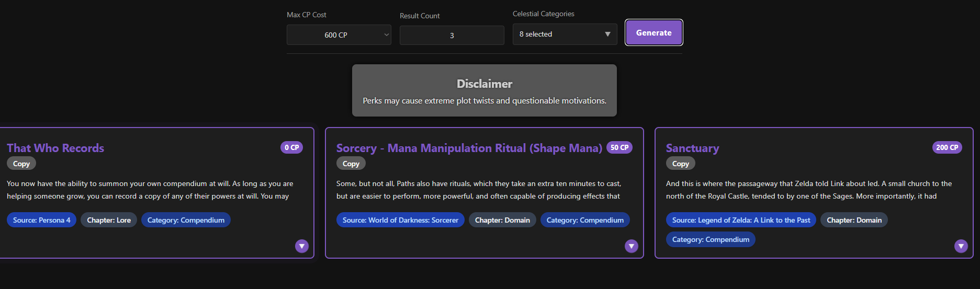Click Source: World of Darkness: Sorcerer tag
The image size is (980, 289).
[400, 220]
